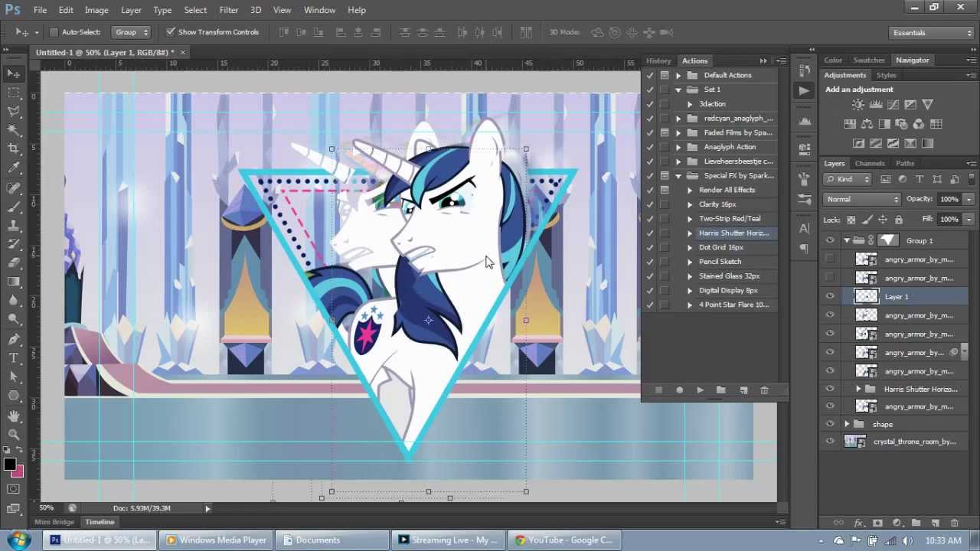Click the pink background color swatch
Image resolution: width=980 pixels, height=551 pixels.
(x=18, y=471)
